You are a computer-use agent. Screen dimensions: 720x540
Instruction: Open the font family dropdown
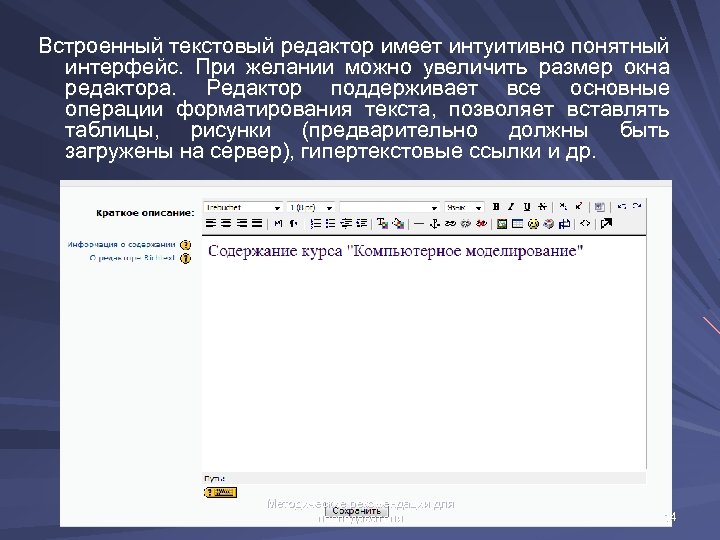click(x=243, y=208)
